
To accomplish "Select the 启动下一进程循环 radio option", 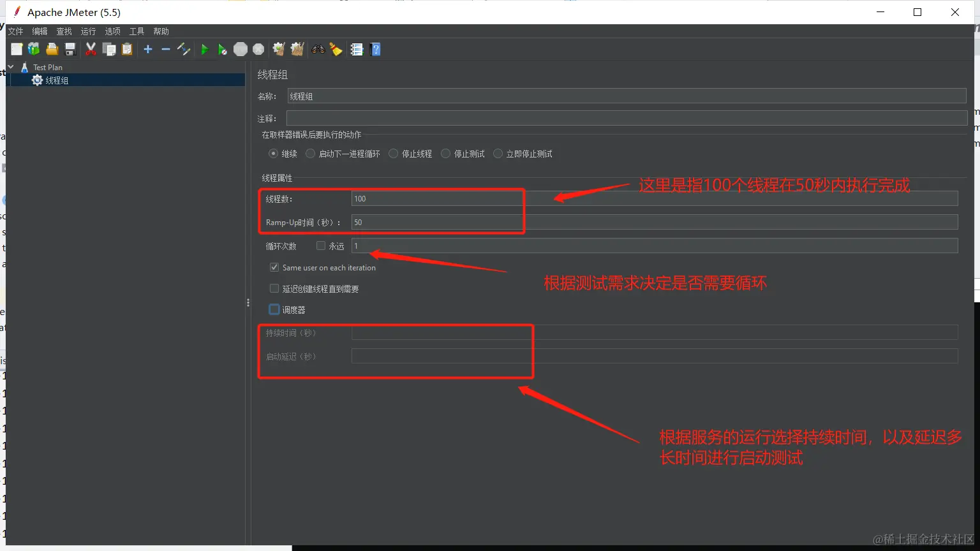I will click(x=310, y=154).
